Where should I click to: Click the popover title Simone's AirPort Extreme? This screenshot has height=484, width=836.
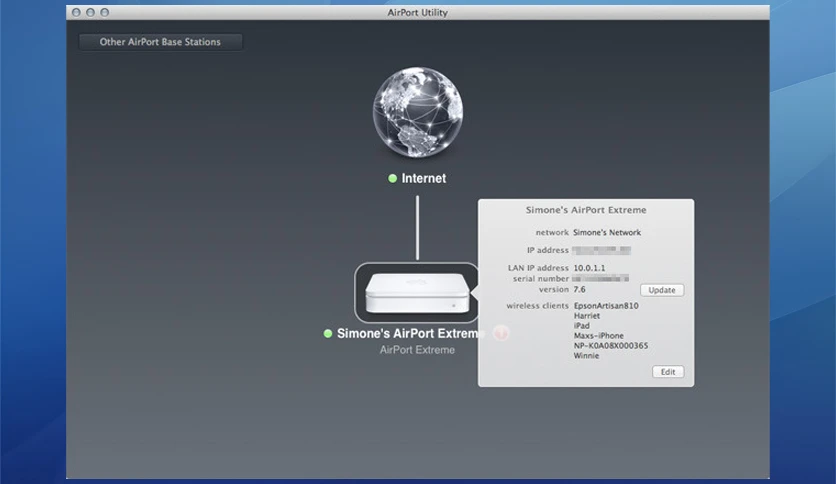pyautogui.click(x=586, y=210)
